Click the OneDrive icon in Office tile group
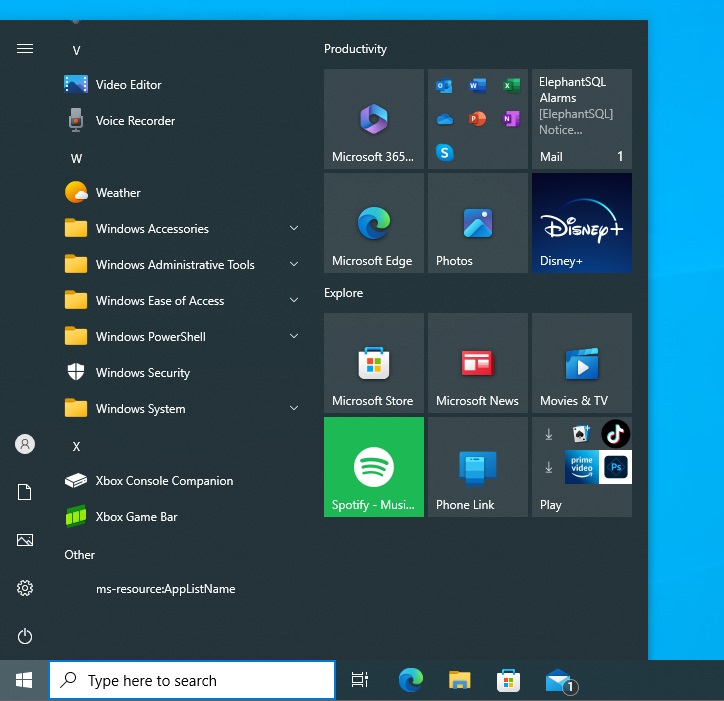The width and height of the screenshot is (724, 701). tap(444, 120)
